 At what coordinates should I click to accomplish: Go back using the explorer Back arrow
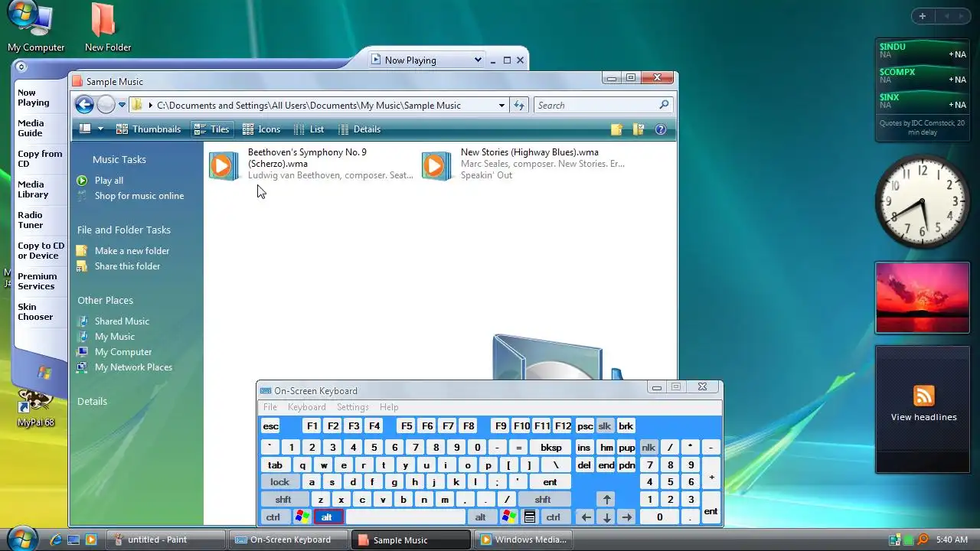coord(85,105)
